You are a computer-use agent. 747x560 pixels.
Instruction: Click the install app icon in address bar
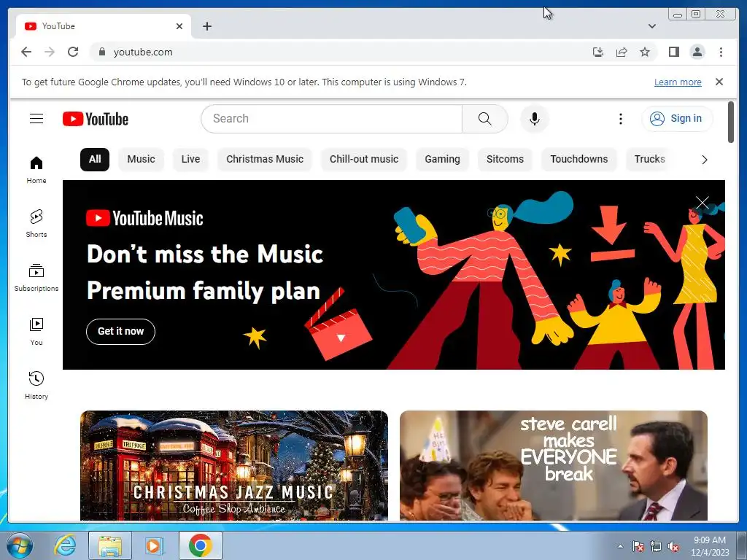pos(598,52)
